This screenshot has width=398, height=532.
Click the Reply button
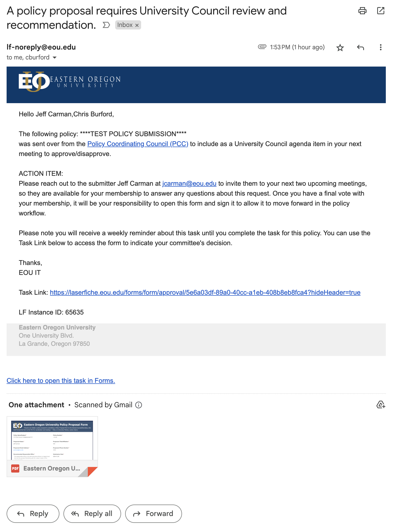coord(33,514)
